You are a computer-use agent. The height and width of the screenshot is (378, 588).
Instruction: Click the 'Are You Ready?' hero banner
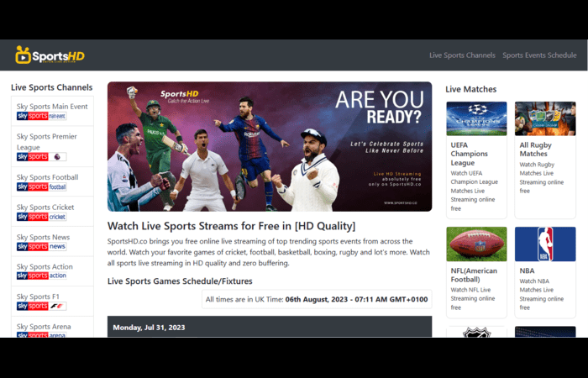(270, 147)
